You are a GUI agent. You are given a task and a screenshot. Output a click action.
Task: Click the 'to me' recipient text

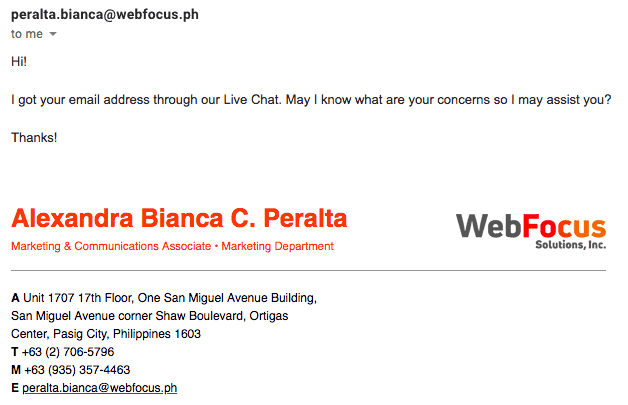tap(26, 34)
